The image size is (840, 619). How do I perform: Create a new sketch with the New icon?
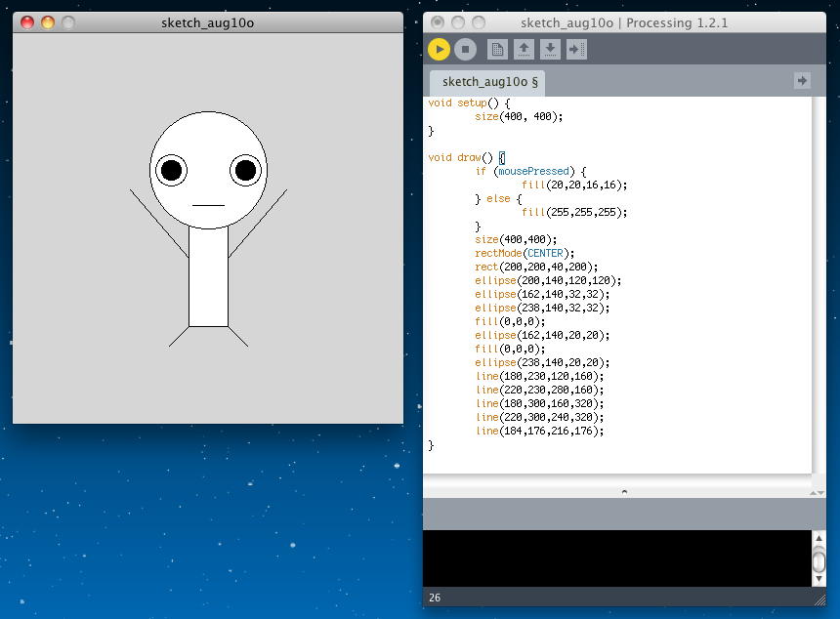pos(497,49)
